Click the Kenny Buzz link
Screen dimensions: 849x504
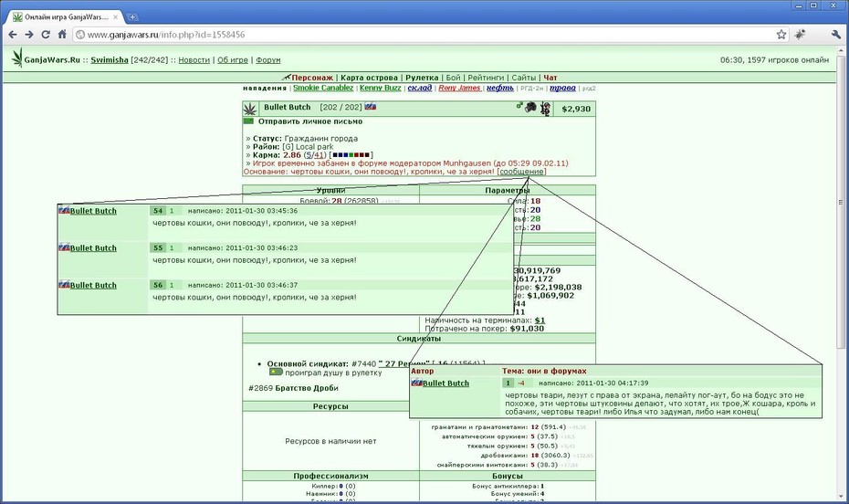[381, 88]
